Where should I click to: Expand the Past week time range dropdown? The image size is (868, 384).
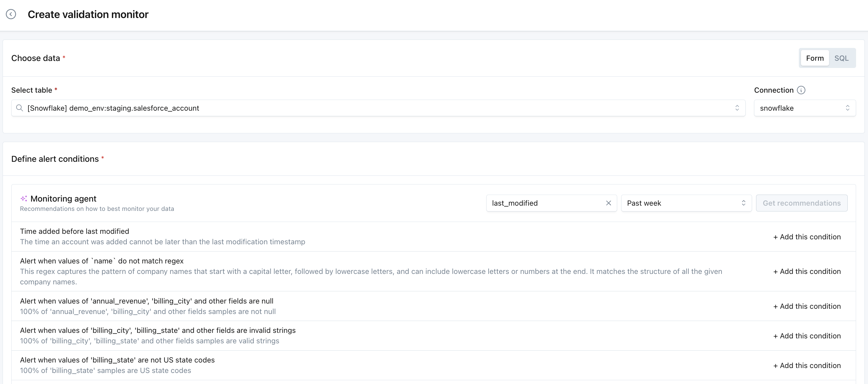click(x=686, y=203)
